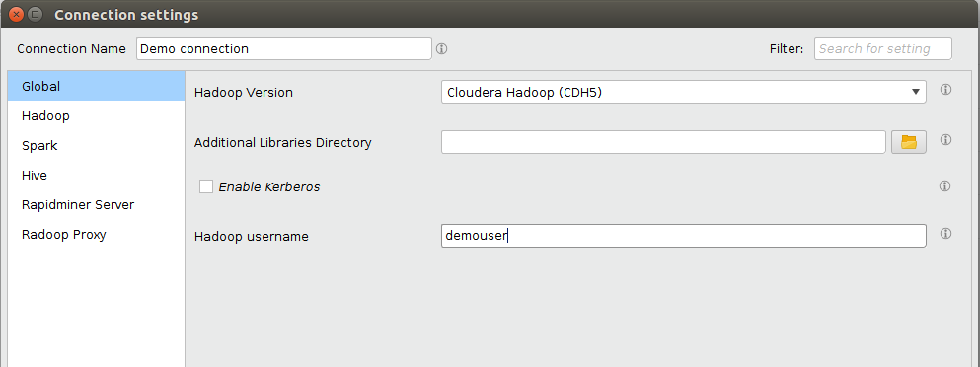Click the Hadoop Version info icon
Image resolution: width=980 pixels, height=367 pixels.
coord(945,90)
